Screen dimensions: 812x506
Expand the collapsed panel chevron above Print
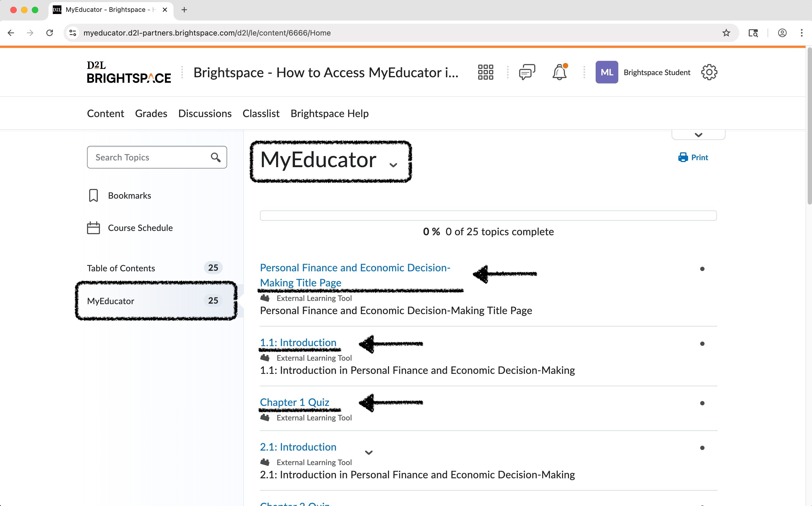[x=698, y=135]
